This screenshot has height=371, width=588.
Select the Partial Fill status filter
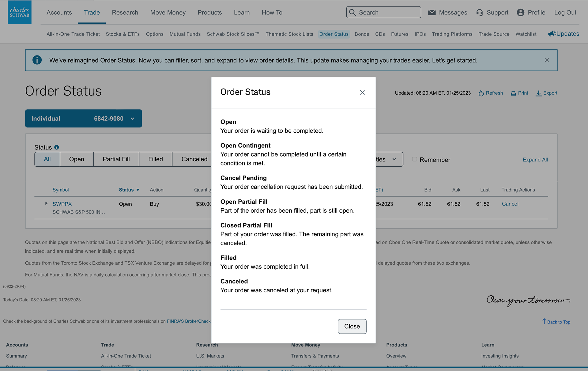point(116,159)
